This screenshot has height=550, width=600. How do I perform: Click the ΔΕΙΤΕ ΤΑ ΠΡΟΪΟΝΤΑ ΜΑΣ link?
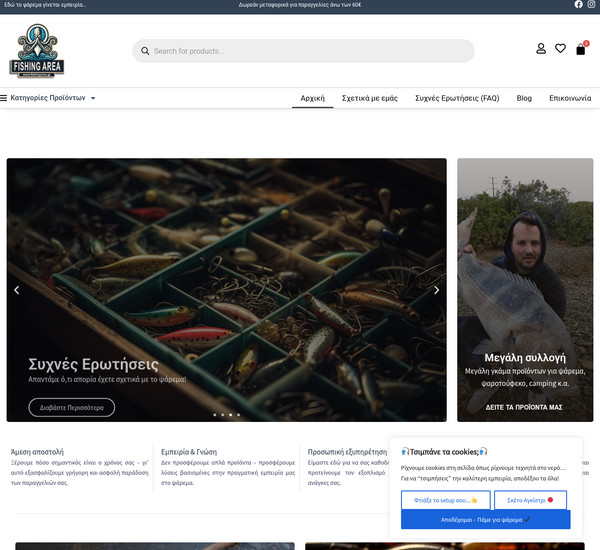[x=524, y=407]
